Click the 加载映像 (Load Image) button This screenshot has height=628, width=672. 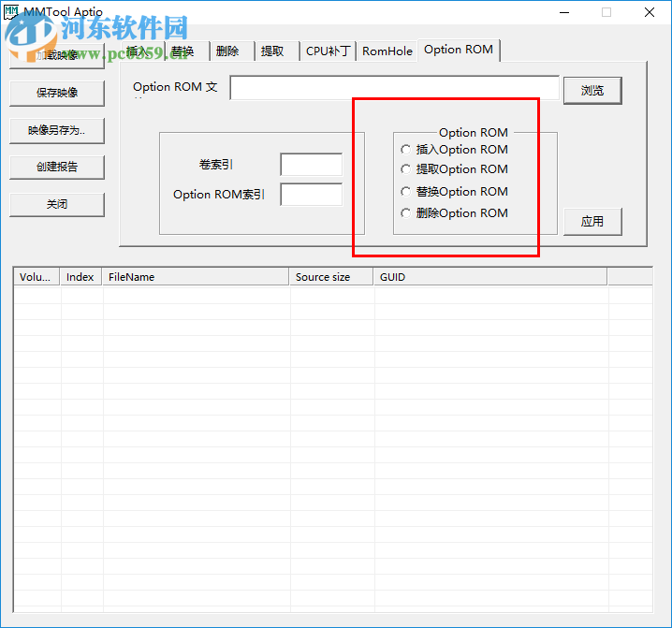57,55
